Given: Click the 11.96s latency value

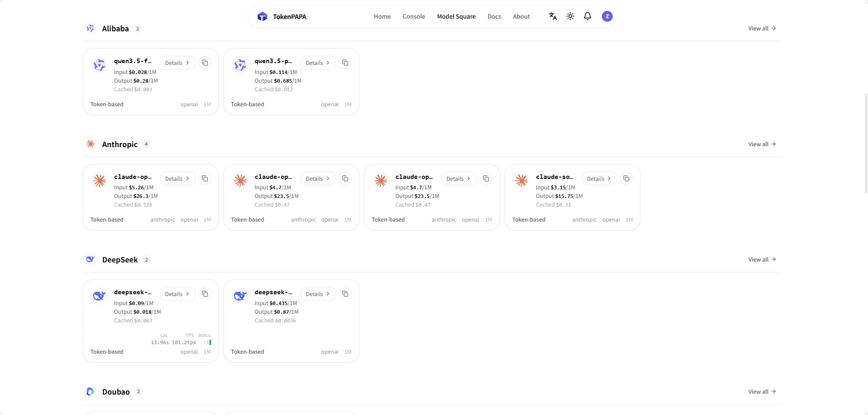Looking at the screenshot, I should click(x=159, y=342).
